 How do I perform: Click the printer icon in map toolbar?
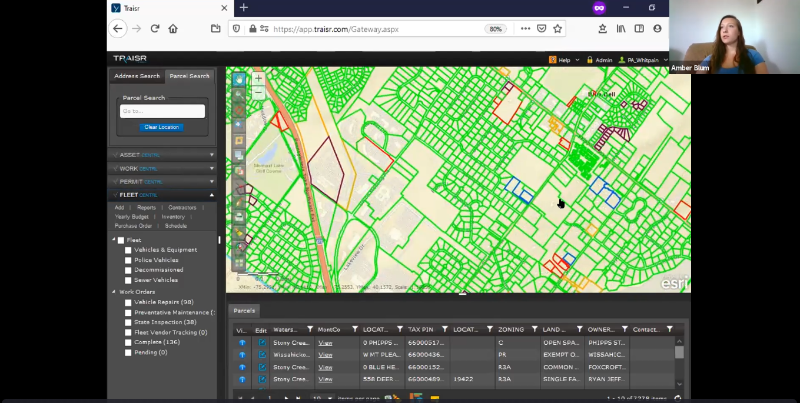(239, 217)
